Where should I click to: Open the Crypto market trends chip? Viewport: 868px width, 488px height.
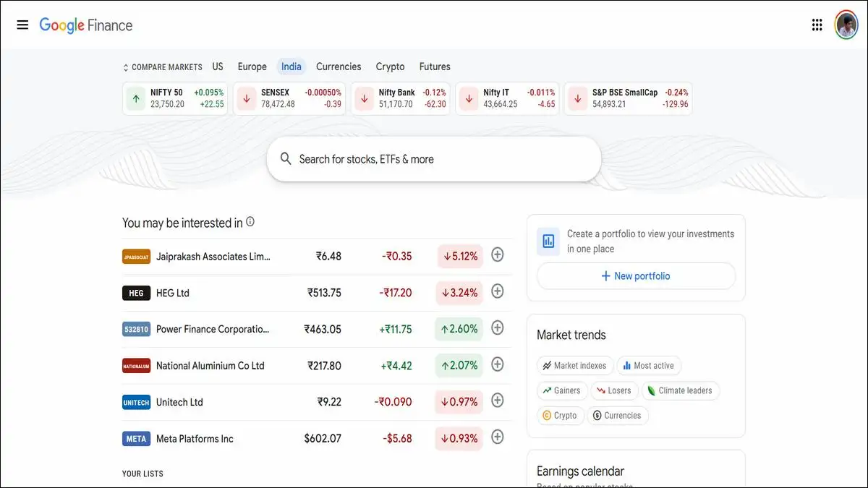559,416
